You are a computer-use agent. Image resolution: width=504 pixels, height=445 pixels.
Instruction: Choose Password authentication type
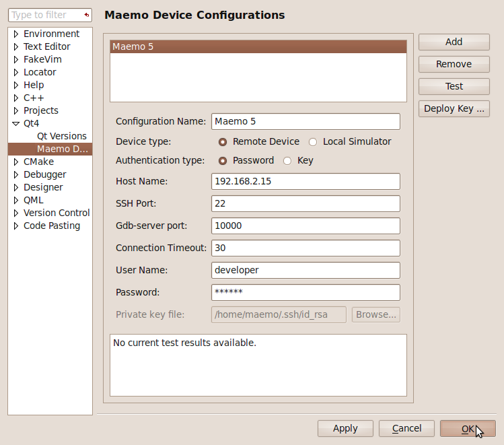click(223, 161)
